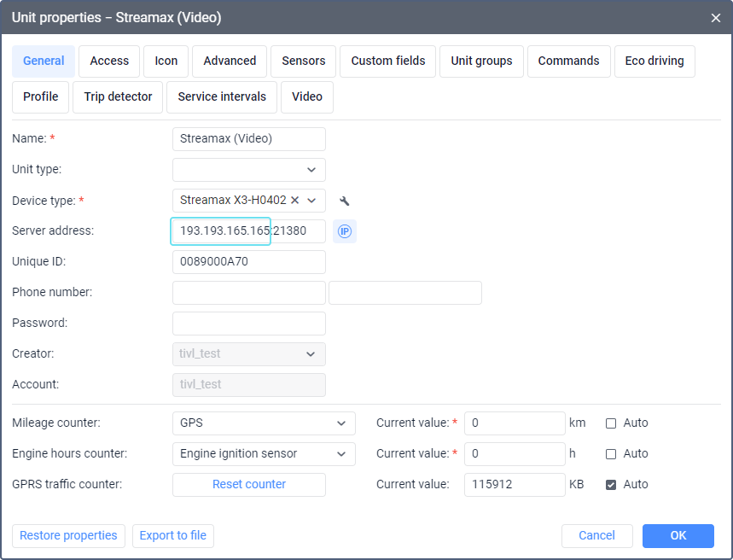
Task: Open the Video tab
Action: pyautogui.click(x=307, y=96)
